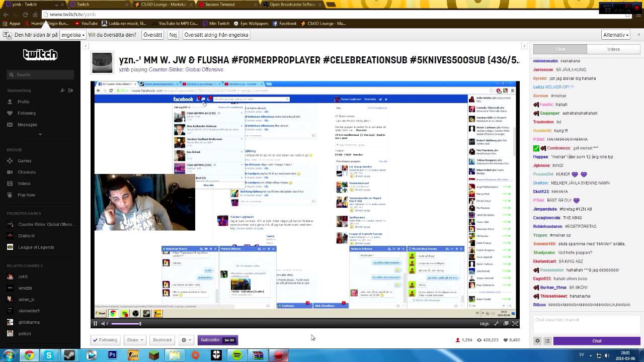Toggle fullscreen on the video player
This screenshot has height=362, width=644.
515,324
